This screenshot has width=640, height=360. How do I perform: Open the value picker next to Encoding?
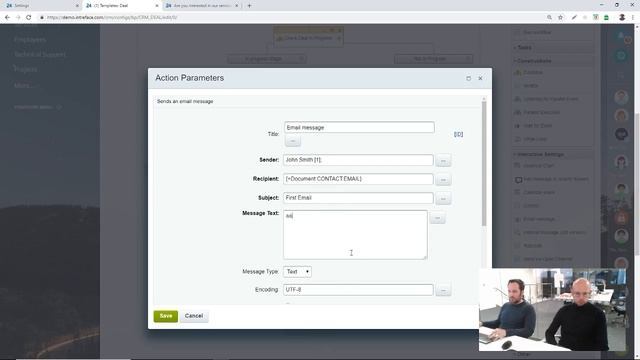pyautogui.click(x=443, y=290)
